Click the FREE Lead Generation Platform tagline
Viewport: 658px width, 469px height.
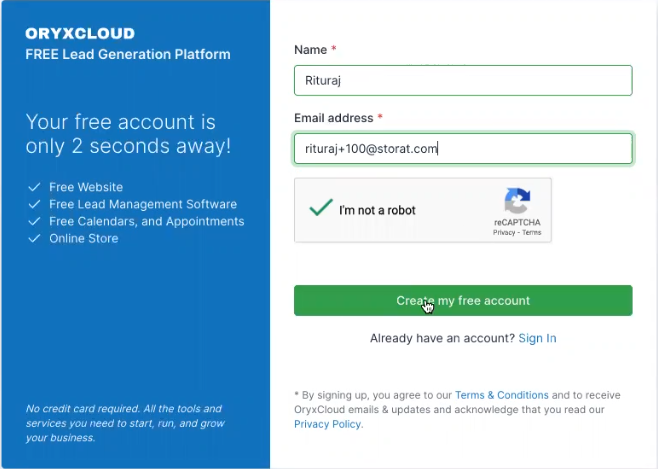[x=128, y=55]
